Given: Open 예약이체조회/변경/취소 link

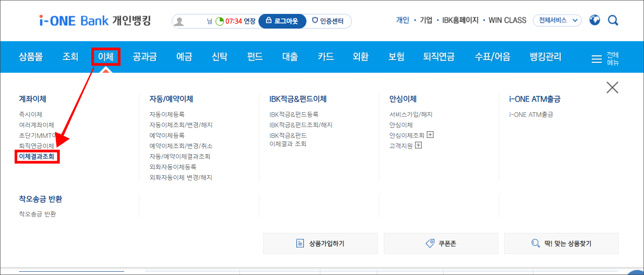Looking at the screenshot, I should coord(181,146).
